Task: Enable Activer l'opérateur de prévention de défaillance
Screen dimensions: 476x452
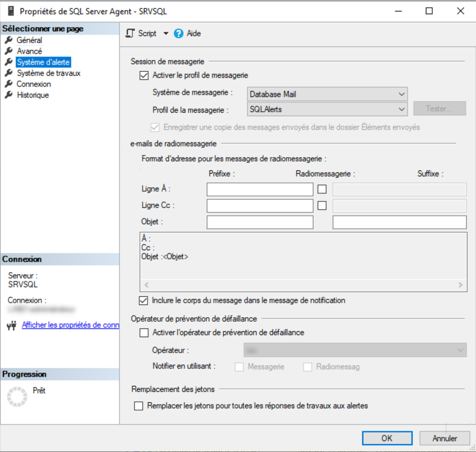Action: 144,333
